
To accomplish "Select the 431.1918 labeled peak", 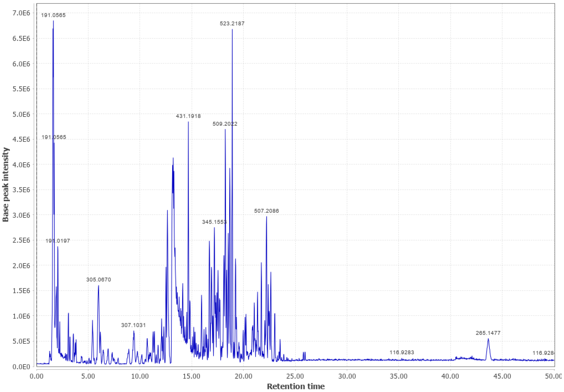I will click(188, 116).
